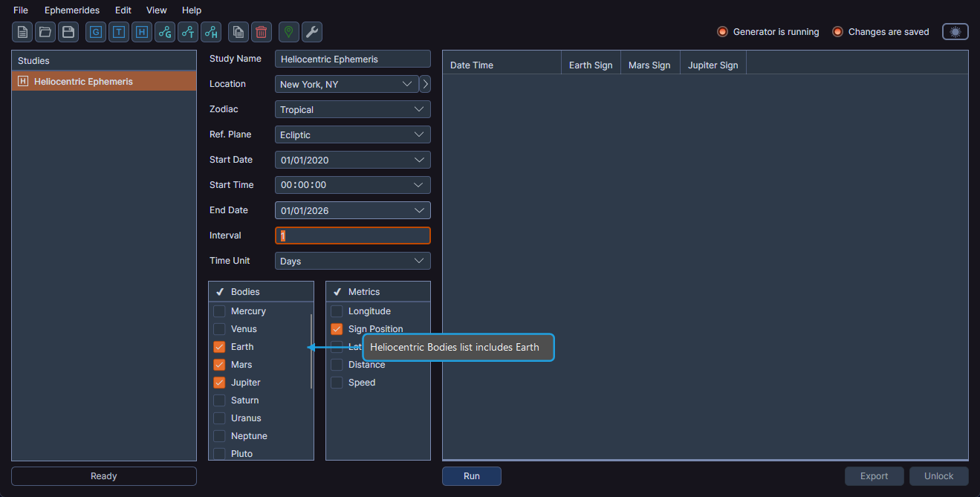The width and height of the screenshot is (980, 497).
Task: Uncheck Earth in the Bodies list
Action: coord(219,346)
